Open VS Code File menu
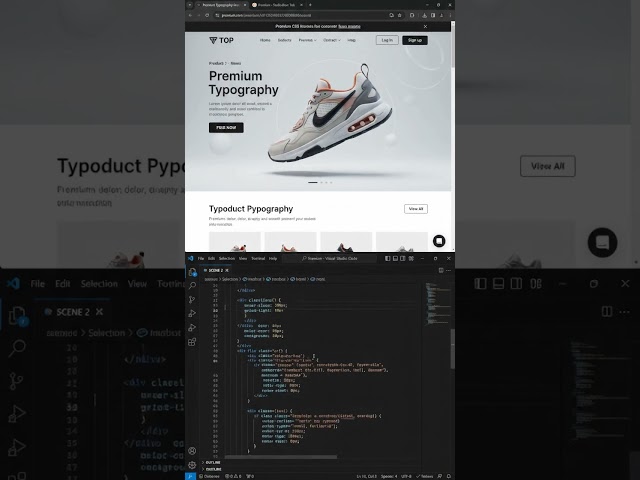Image resolution: width=640 pixels, height=480 pixels. (x=201, y=258)
